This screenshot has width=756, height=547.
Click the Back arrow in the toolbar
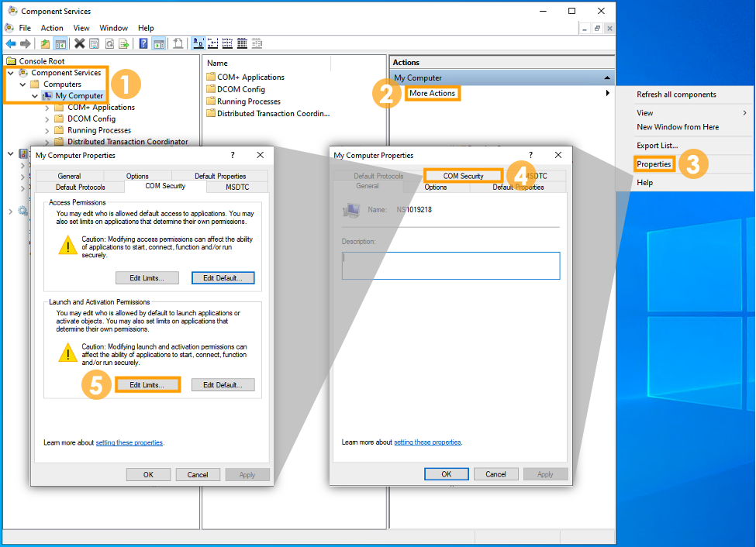pos(11,44)
